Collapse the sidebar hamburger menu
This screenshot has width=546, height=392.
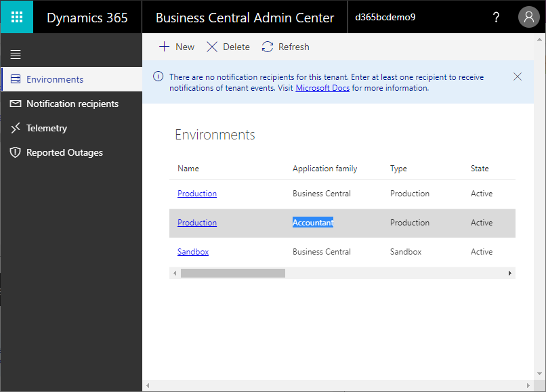point(16,54)
